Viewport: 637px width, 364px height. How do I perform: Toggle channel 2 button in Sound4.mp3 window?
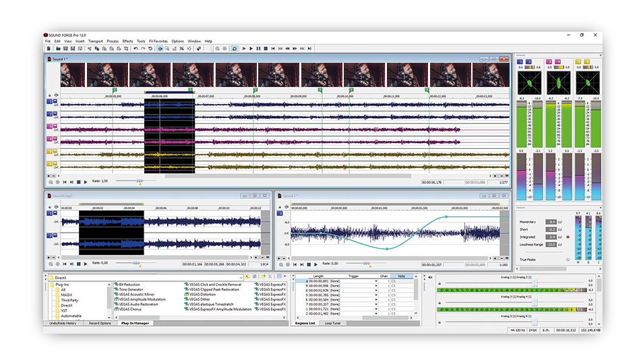50,236
